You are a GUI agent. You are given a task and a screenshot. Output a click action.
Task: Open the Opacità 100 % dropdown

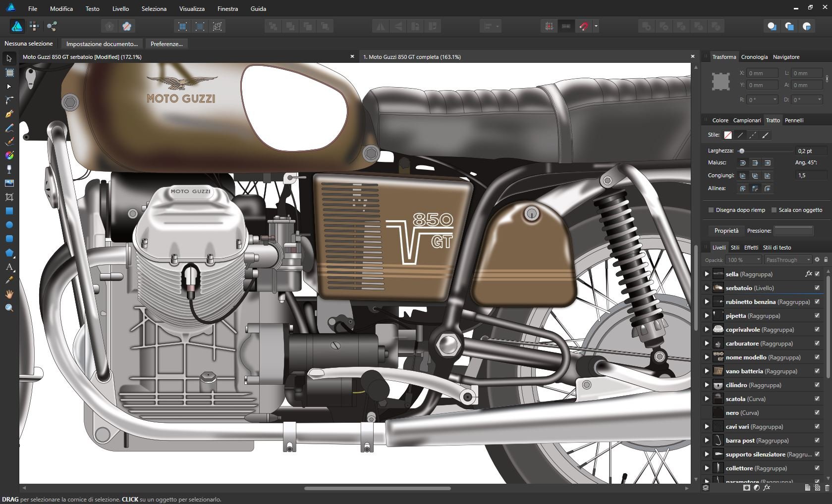click(743, 260)
